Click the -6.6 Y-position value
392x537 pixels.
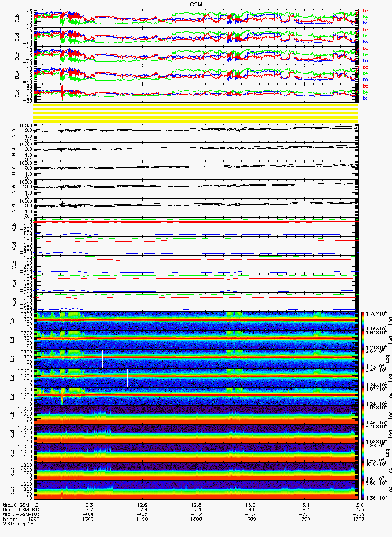(250, 510)
